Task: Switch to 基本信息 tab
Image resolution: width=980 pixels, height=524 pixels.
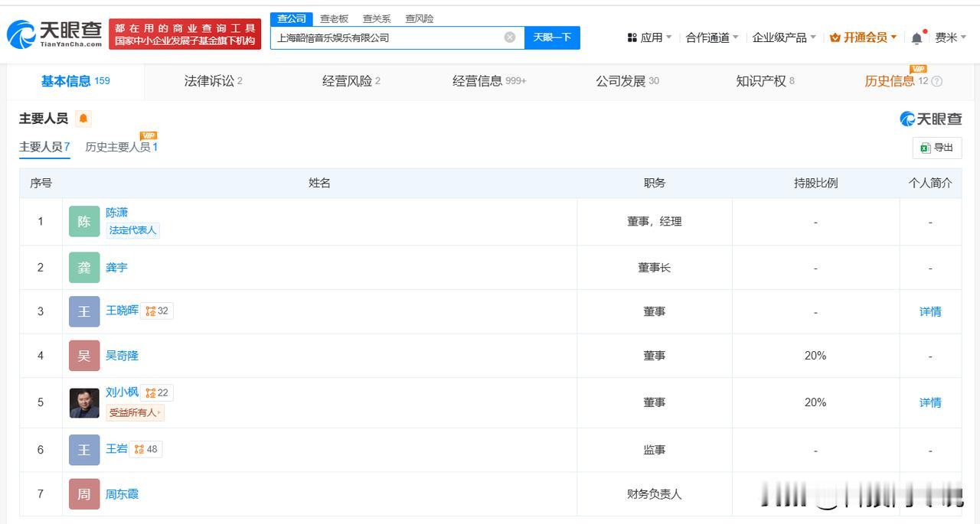Action: click(x=75, y=81)
